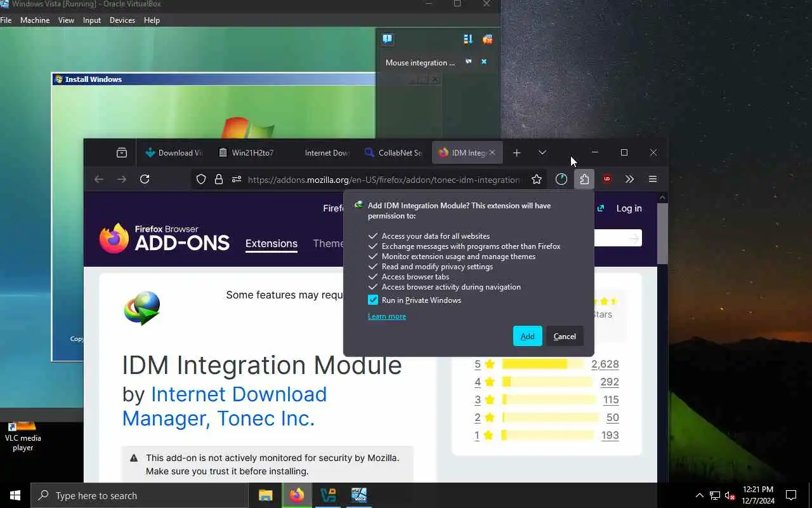
Task: Open the Extensions section of Add-ons site
Action: [272, 243]
